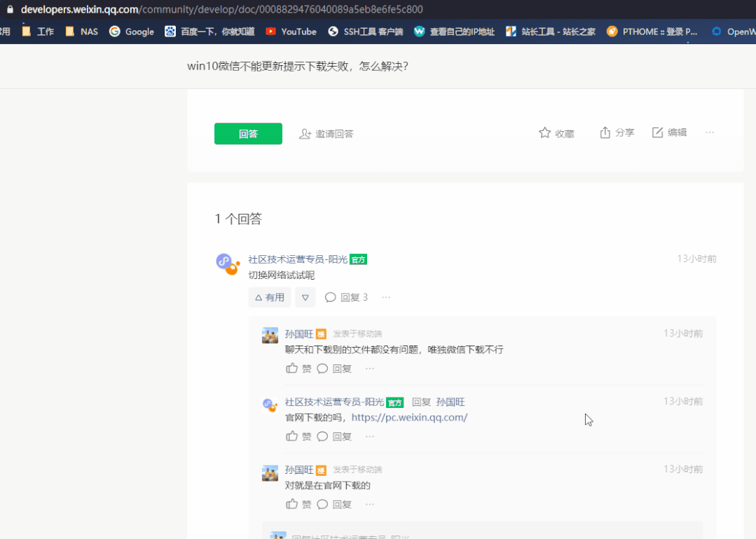This screenshot has height=539, width=756.
Task: Like the 对就是在官网下载的 comment
Action: (x=291, y=504)
